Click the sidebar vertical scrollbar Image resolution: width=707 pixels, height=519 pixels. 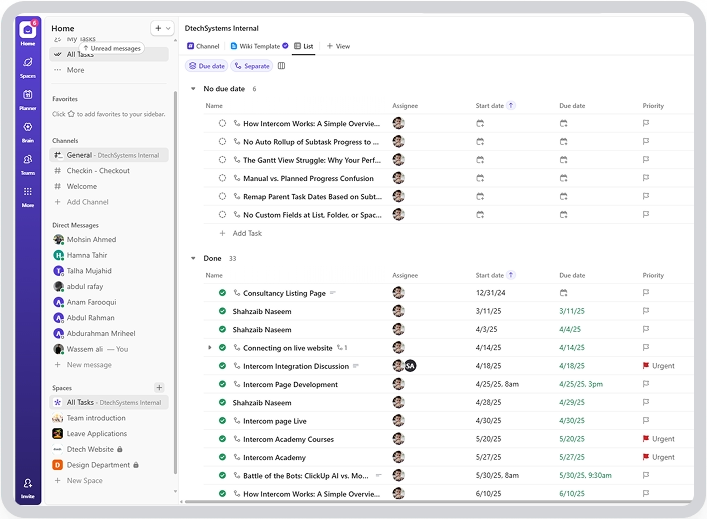[175, 282]
